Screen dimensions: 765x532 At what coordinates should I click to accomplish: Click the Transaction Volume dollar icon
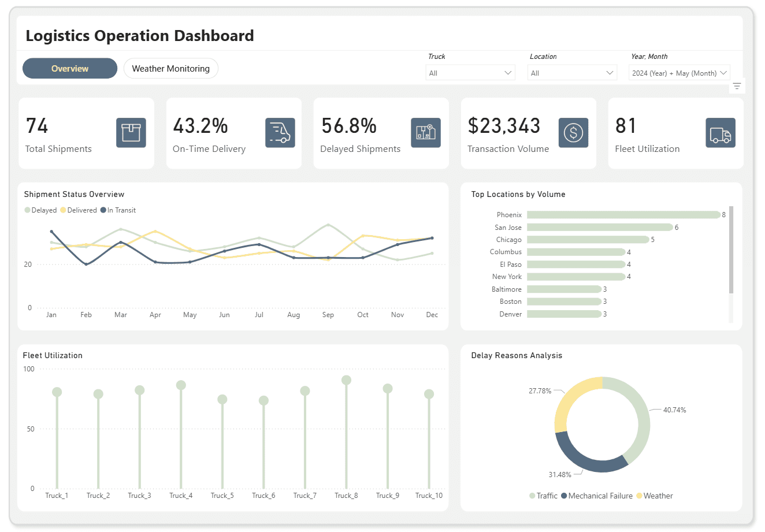(573, 133)
